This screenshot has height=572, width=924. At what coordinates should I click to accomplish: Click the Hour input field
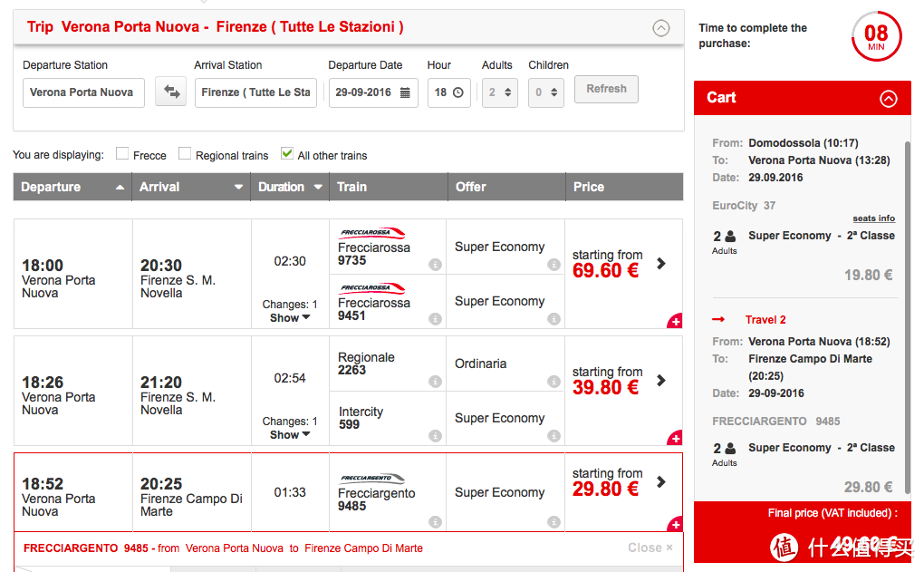tap(449, 92)
